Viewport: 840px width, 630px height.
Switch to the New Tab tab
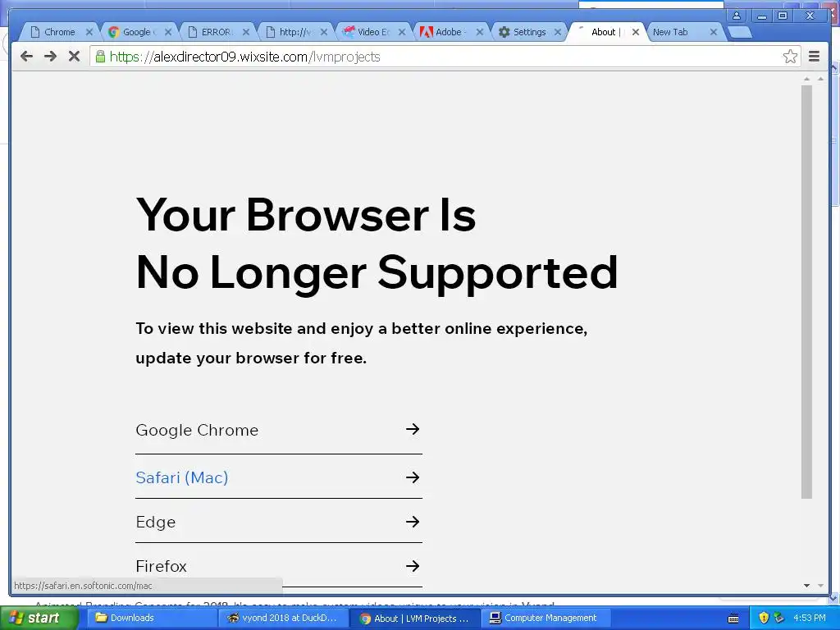[671, 32]
